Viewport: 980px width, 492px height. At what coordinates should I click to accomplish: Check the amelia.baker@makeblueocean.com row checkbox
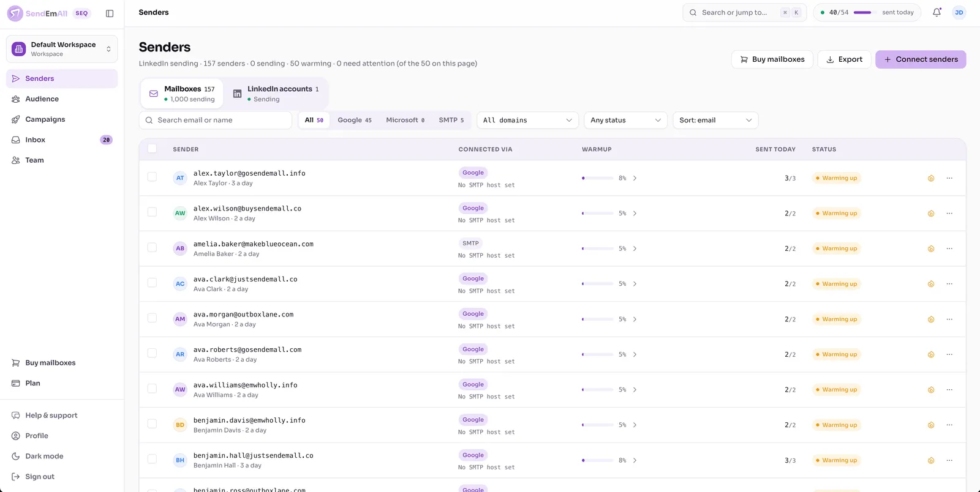152,247
